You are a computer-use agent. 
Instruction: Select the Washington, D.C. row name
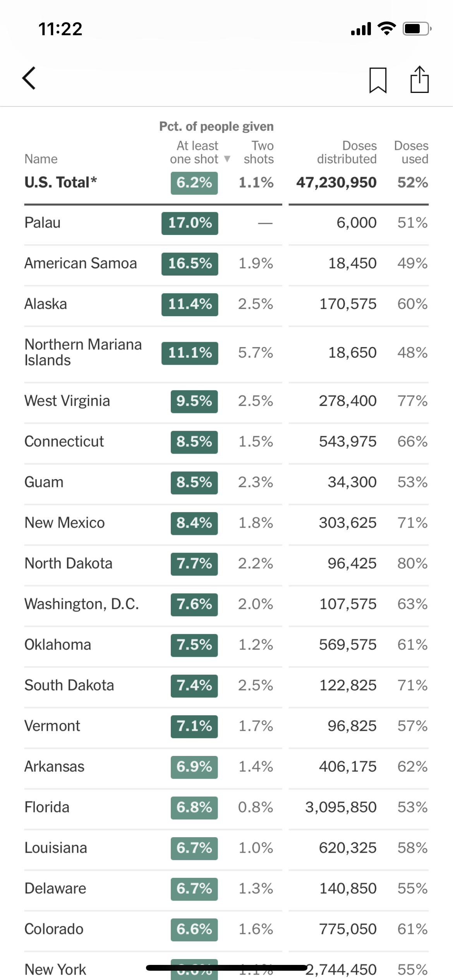(81, 604)
